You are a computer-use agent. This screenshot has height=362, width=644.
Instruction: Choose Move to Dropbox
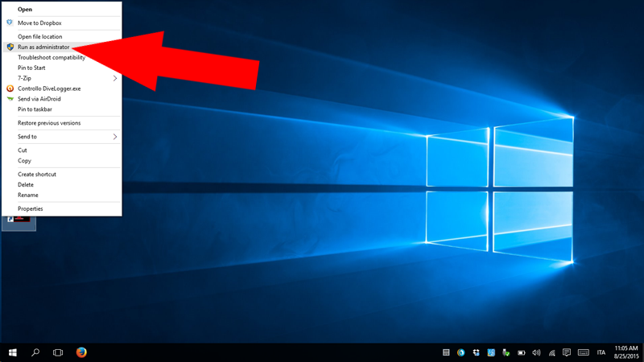pyautogui.click(x=62, y=23)
